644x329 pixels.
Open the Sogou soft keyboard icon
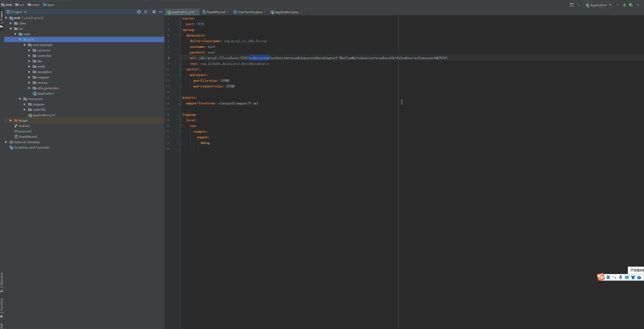pos(627,277)
